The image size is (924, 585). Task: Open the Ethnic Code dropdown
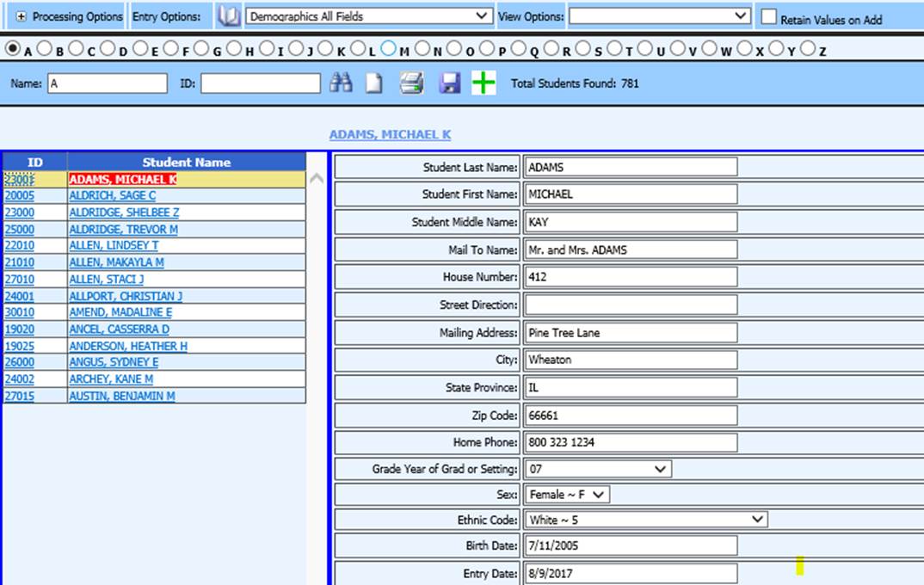point(645,520)
